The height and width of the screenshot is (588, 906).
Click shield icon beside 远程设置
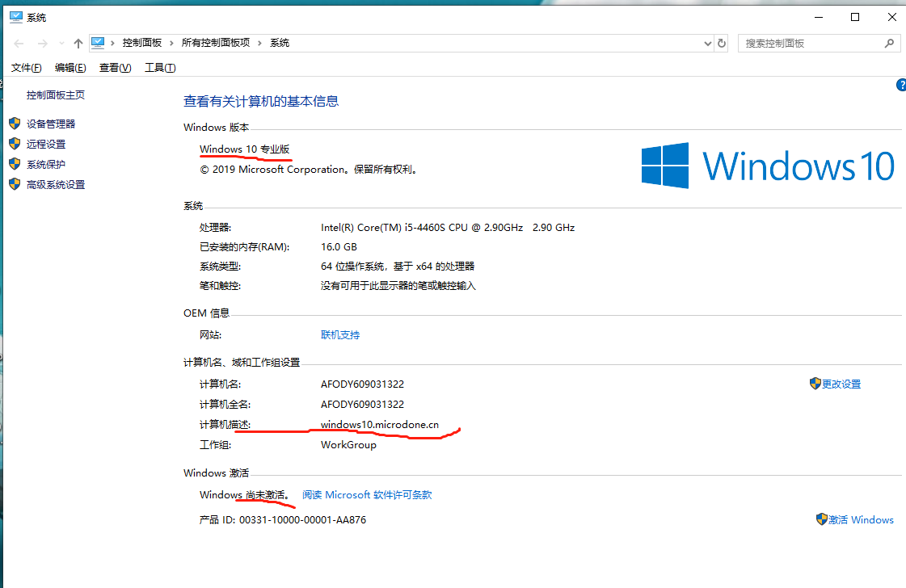(x=15, y=143)
